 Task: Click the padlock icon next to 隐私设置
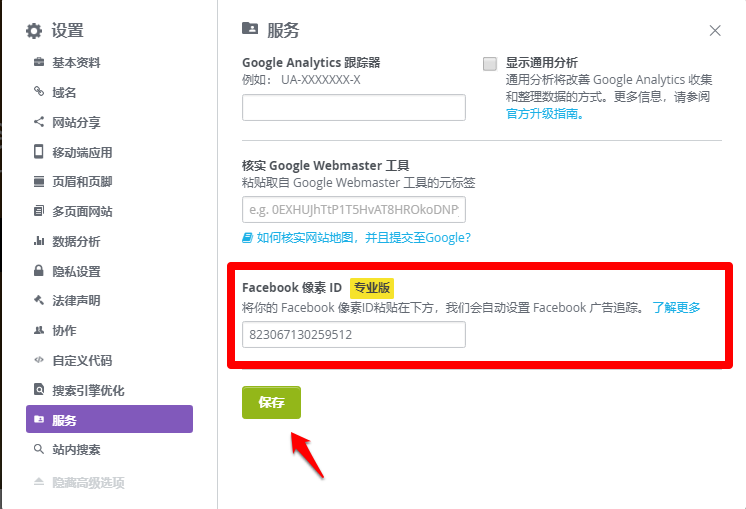pos(39,271)
